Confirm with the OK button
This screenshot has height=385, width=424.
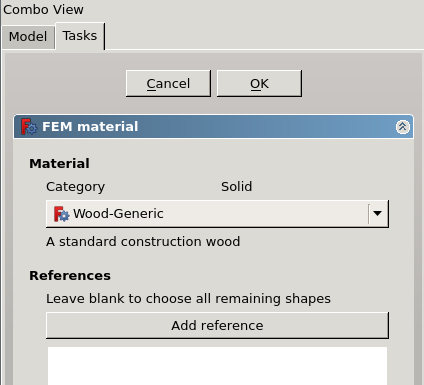(x=259, y=84)
